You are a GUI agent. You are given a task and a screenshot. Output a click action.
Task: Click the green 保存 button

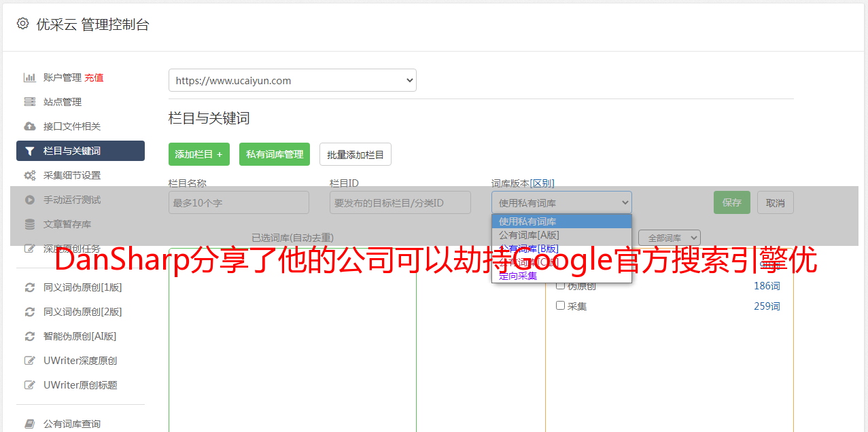tap(732, 202)
